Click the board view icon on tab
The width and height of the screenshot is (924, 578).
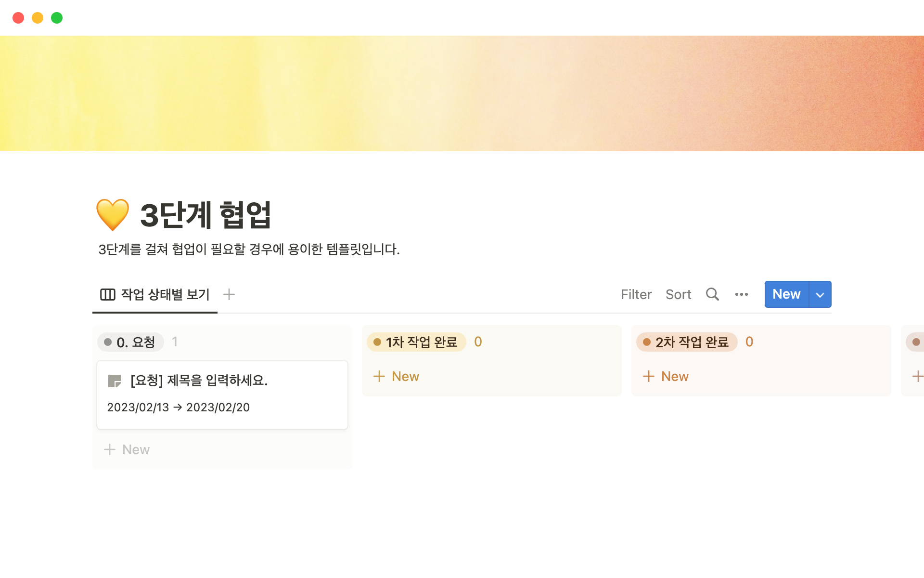(107, 294)
